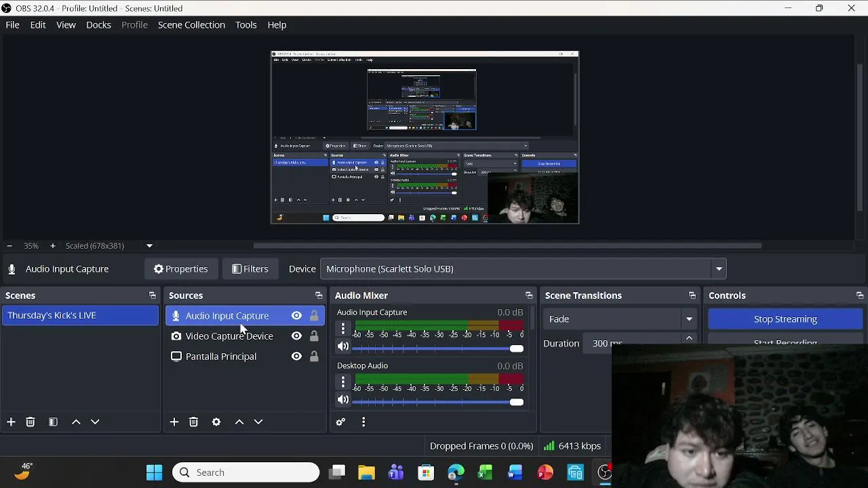Open the preview scale dropdown arrow
The height and width of the screenshot is (488, 868).
pyautogui.click(x=149, y=246)
